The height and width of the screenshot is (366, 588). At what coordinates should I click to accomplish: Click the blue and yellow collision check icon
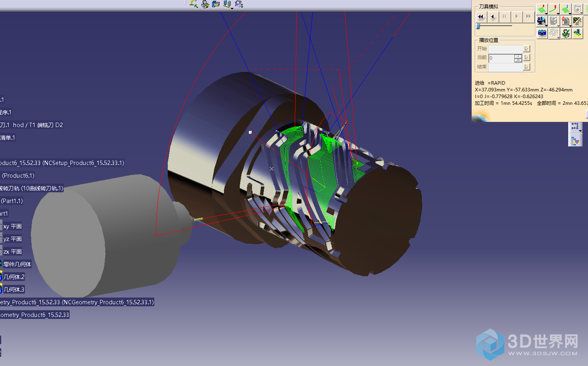tap(578, 33)
